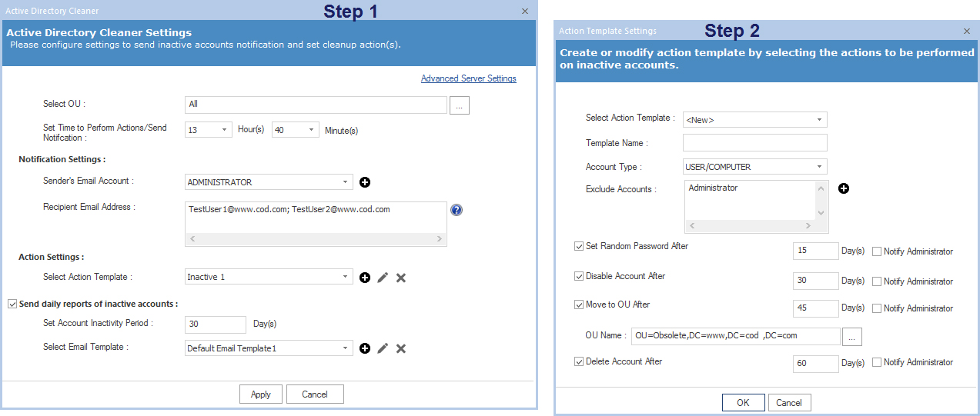The width and height of the screenshot is (980, 416).
Task: Click the Select OU field showing All
Action: 316,105
